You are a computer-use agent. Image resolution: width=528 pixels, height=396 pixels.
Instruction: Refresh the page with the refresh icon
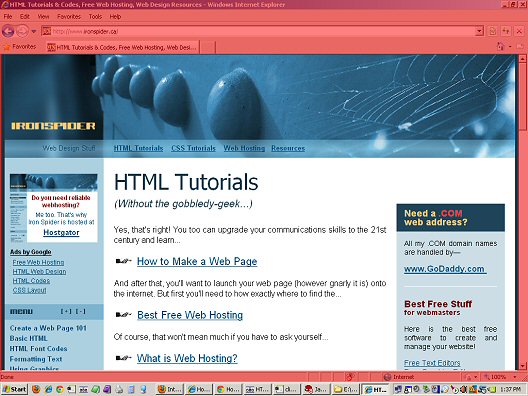click(x=506, y=32)
